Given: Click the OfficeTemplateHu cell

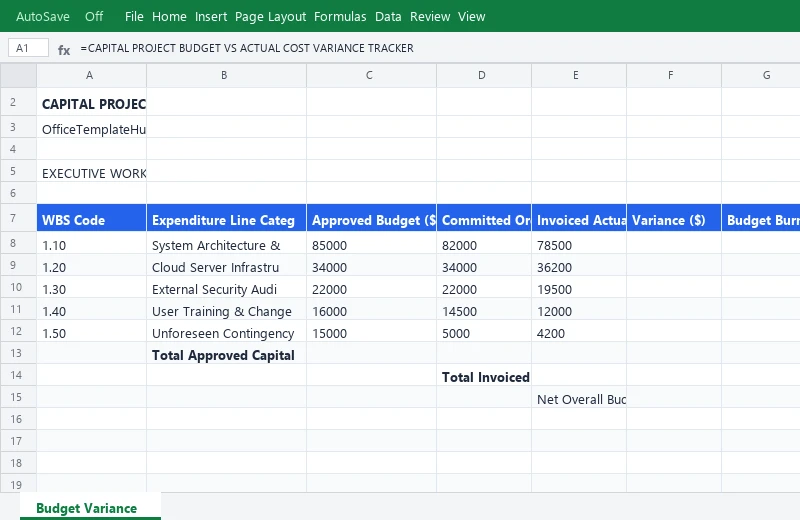Looking at the screenshot, I should click(x=91, y=127).
